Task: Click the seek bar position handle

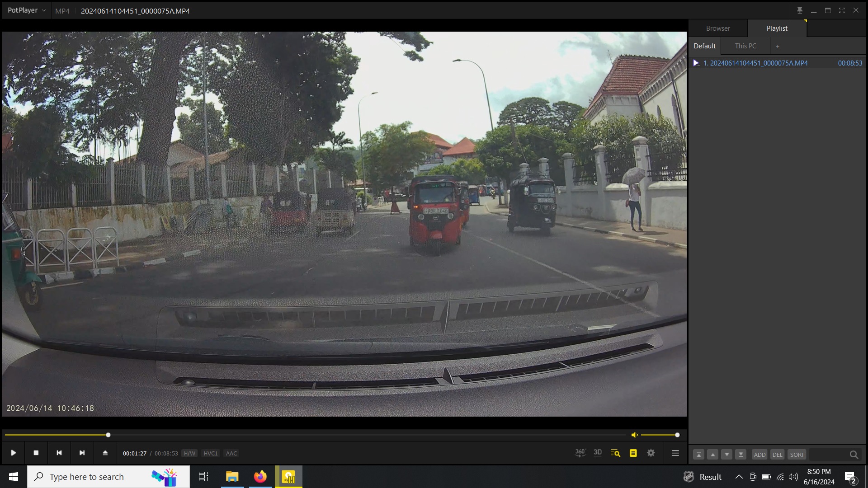Action: tap(108, 435)
